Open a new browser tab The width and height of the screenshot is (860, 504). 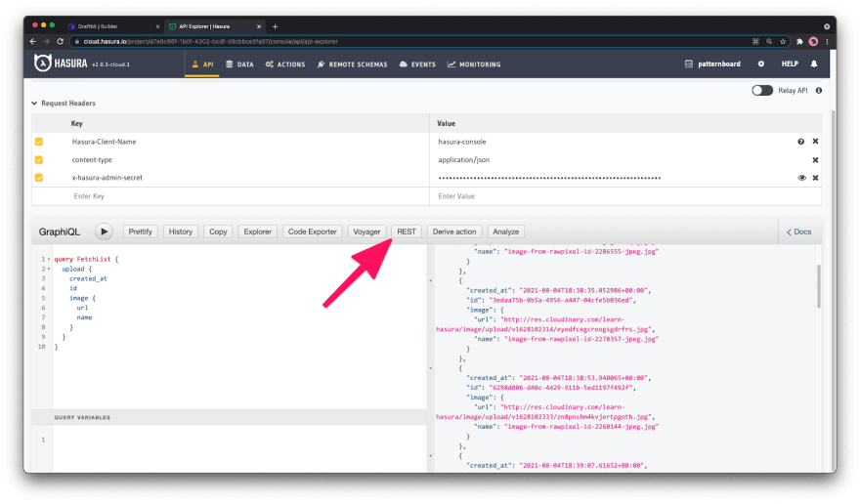[x=275, y=26]
